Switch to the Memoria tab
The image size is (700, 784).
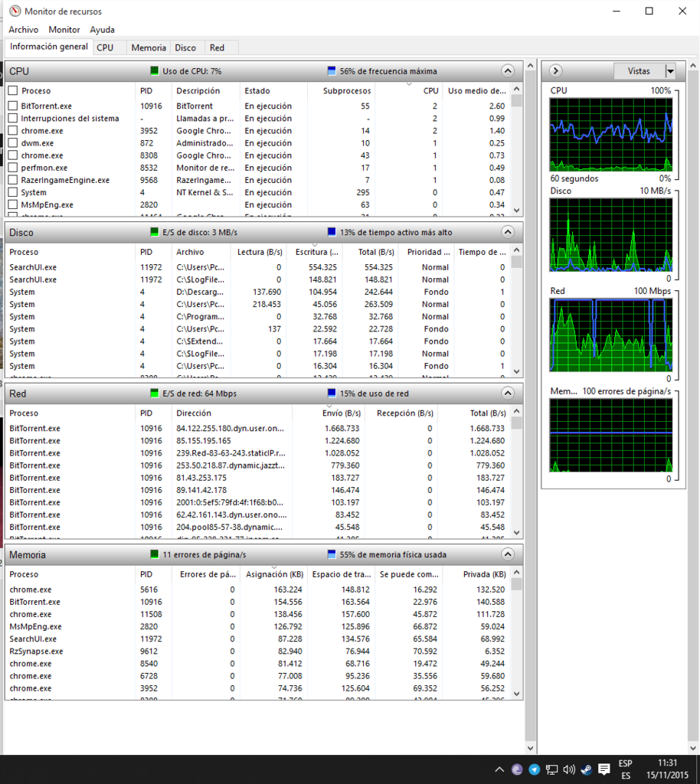(148, 47)
